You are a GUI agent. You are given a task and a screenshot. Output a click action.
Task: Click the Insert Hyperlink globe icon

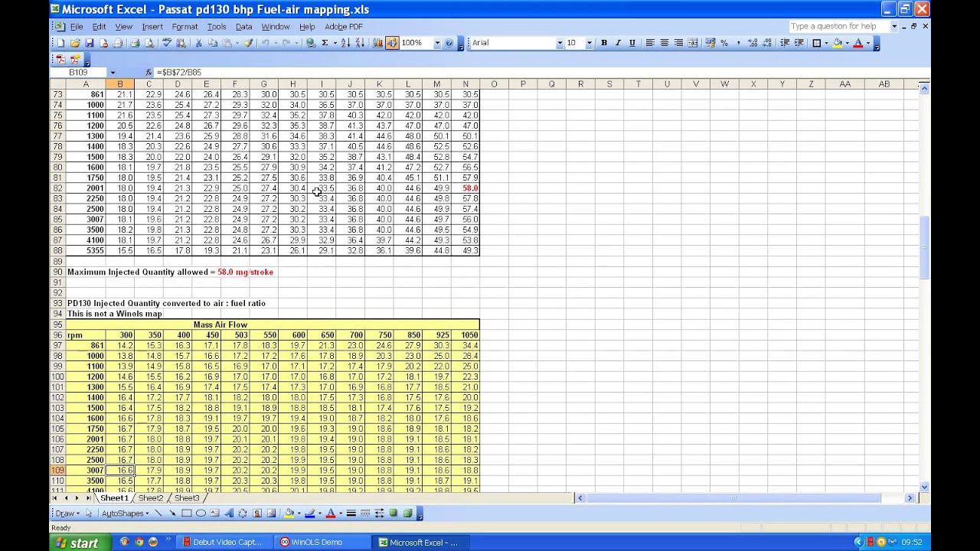(311, 43)
